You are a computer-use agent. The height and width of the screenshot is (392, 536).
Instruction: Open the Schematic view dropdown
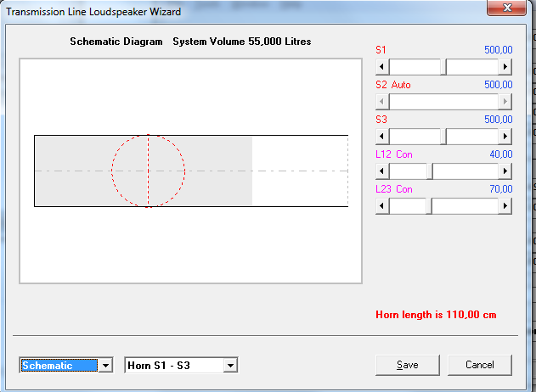105,366
